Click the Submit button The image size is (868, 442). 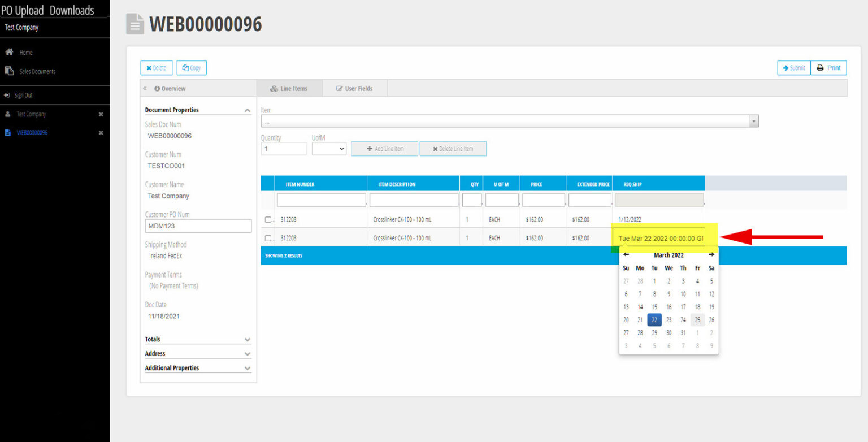click(x=794, y=68)
